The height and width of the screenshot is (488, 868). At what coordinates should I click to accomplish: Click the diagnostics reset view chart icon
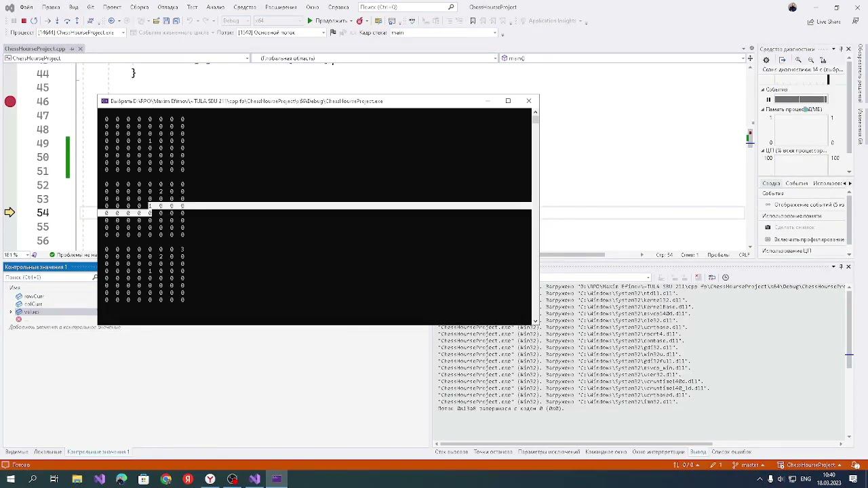click(824, 60)
